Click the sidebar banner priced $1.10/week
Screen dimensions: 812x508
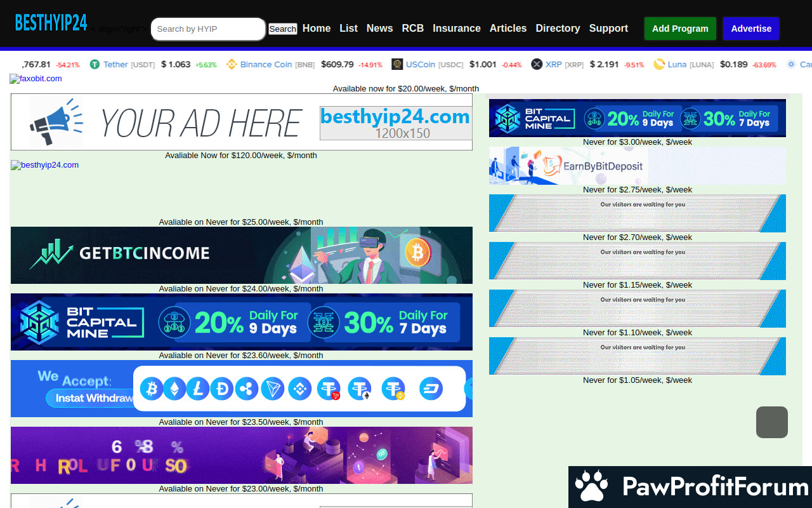[638, 309]
